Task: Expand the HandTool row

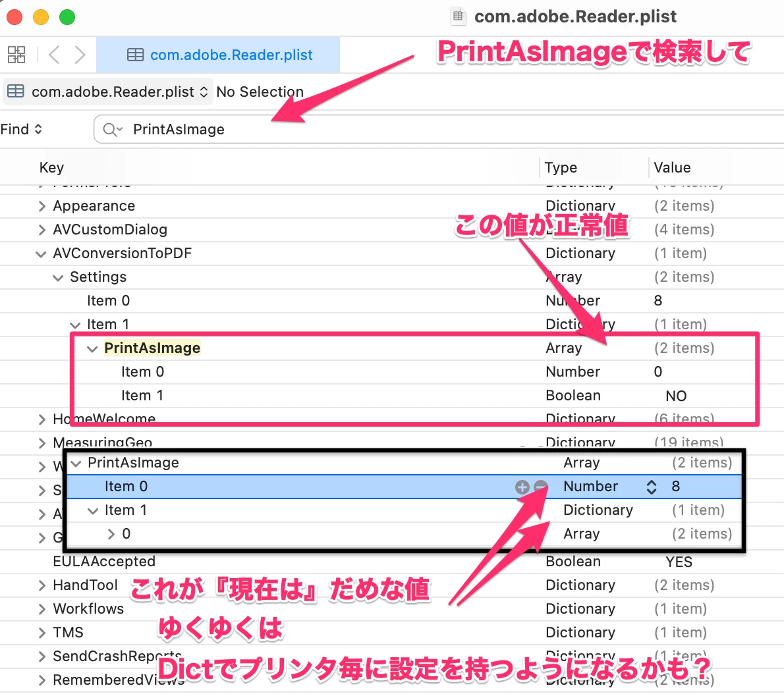Action: tap(42, 585)
